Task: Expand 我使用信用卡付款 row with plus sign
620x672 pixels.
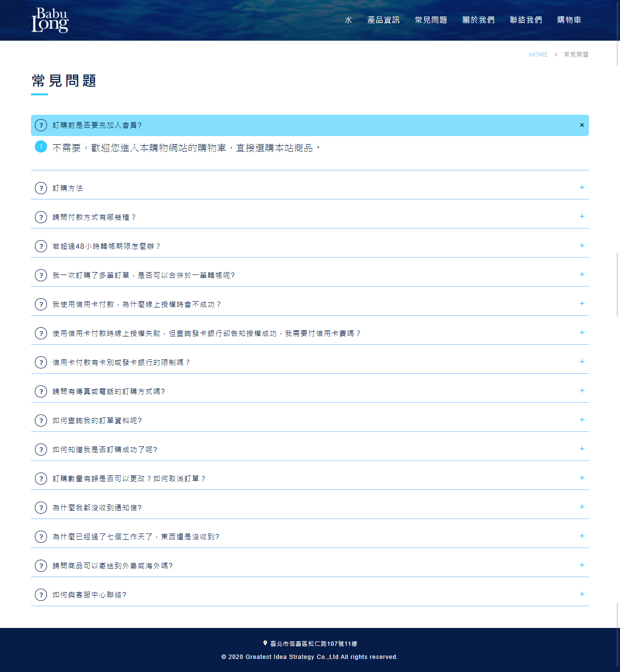Action: point(582,304)
